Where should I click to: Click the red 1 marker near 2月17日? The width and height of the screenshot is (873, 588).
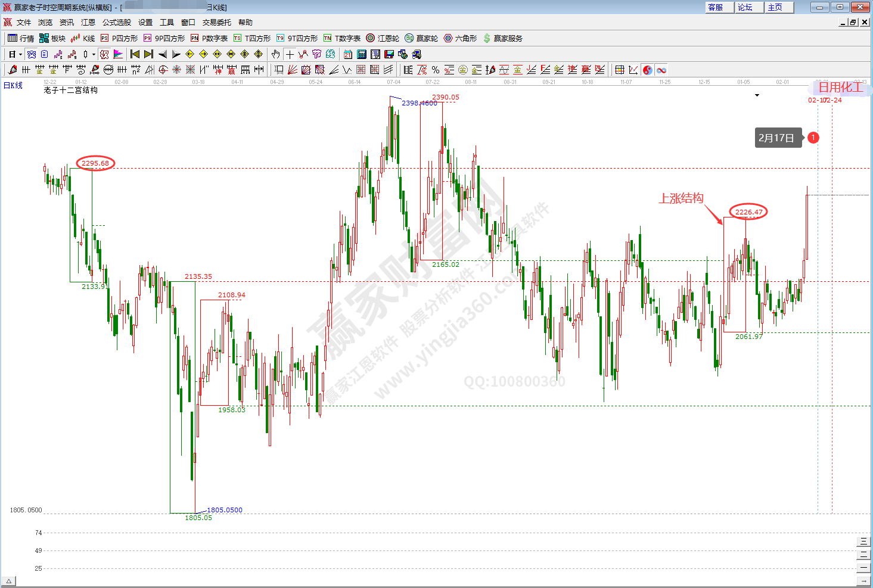(813, 138)
